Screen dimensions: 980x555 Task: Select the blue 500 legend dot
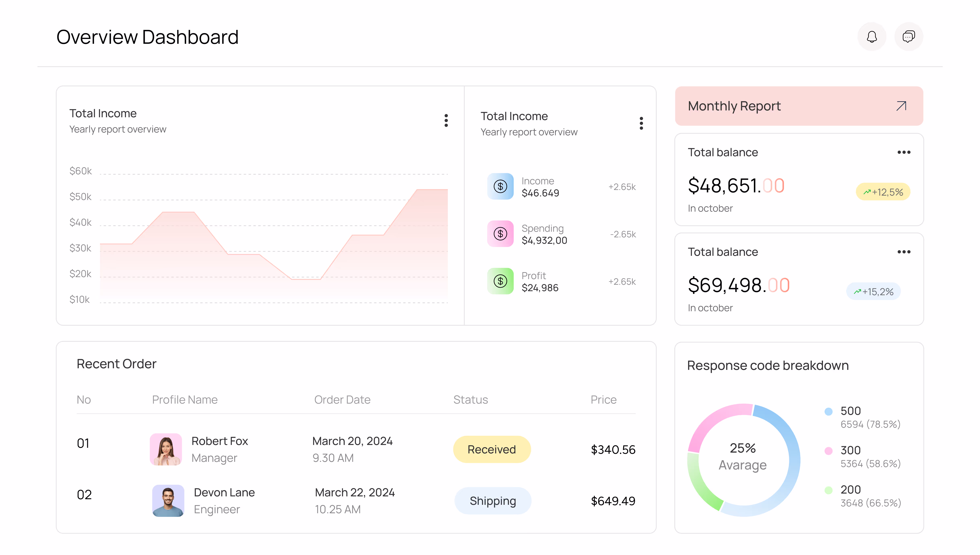[x=828, y=412]
